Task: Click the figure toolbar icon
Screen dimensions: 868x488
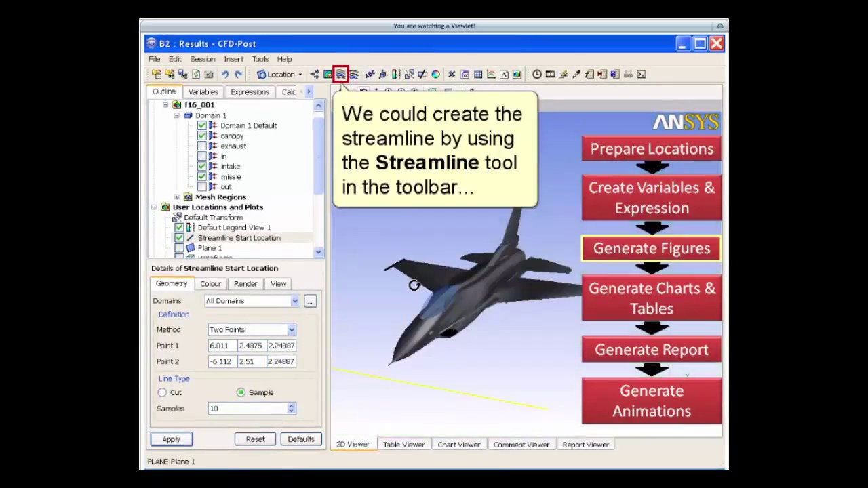Action: [517, 75]
